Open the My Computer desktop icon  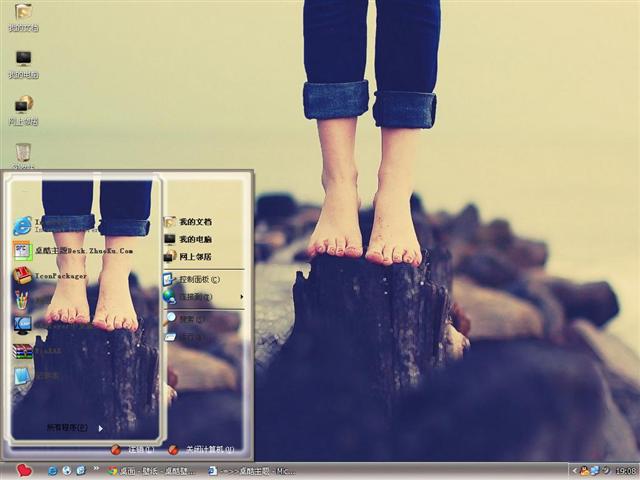pyautogui.click(x=23, y=59)
